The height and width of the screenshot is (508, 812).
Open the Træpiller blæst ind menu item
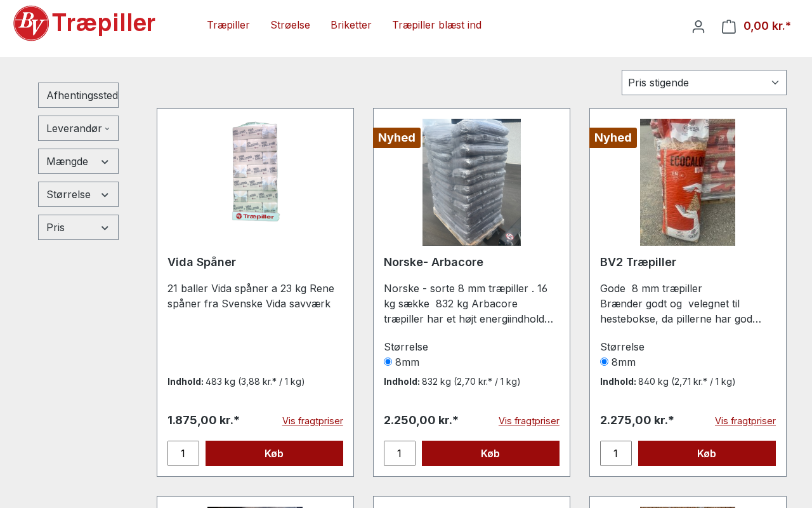[x=436, y=25]
